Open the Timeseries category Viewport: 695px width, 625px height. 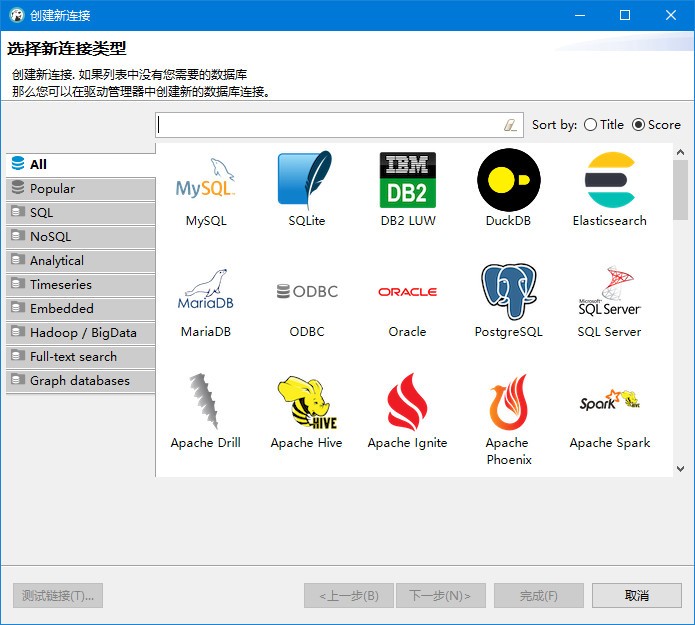[x=81, y=285]
